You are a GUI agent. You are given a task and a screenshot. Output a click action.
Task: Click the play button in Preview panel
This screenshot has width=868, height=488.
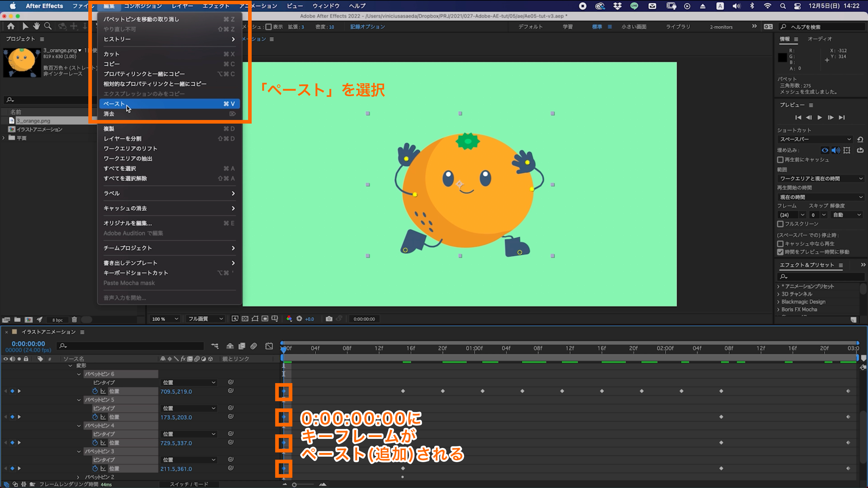pyautogui.click(x=820, y=117)
